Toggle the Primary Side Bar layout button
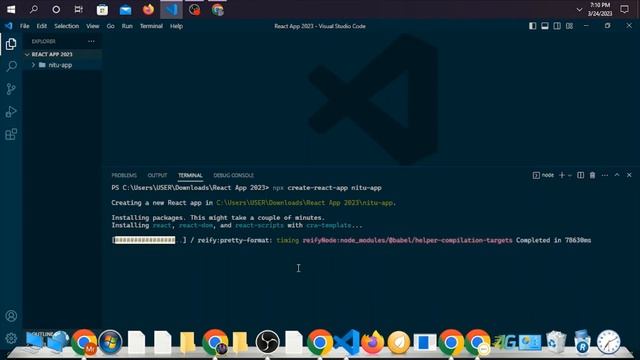Image resolution: width=640 pixels, height=360 pixels. (533, 26)
